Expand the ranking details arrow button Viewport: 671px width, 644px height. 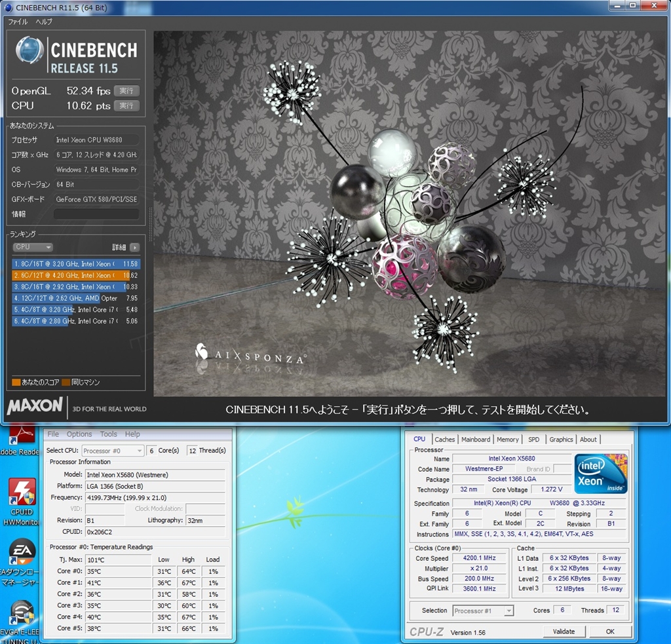[x=134, y=247]
